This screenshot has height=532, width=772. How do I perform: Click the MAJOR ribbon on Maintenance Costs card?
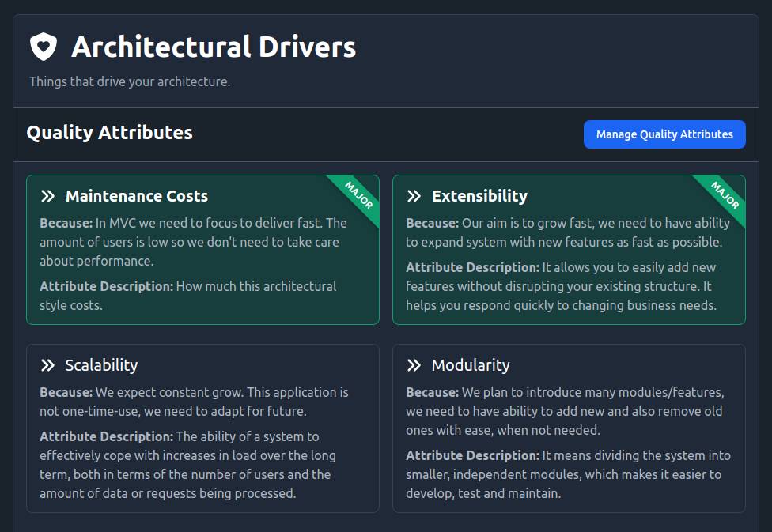click(x=358, y=196)
